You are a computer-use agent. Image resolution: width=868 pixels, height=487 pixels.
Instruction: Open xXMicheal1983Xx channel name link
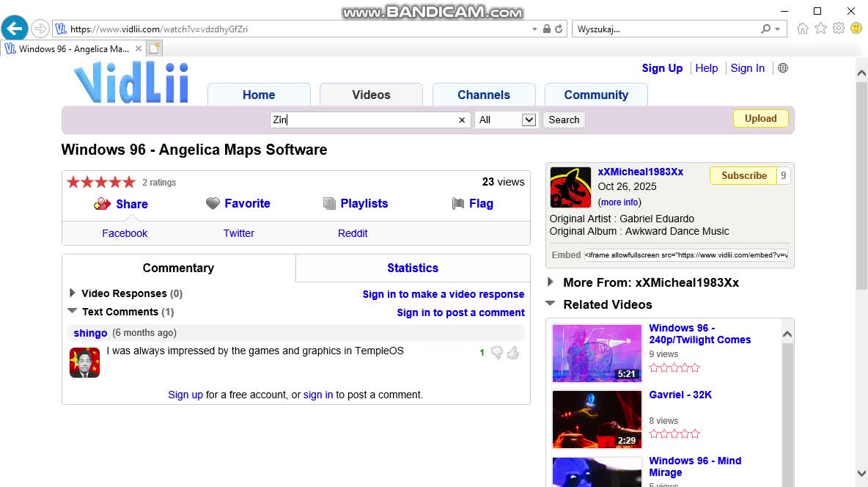[x=641, y=172]
